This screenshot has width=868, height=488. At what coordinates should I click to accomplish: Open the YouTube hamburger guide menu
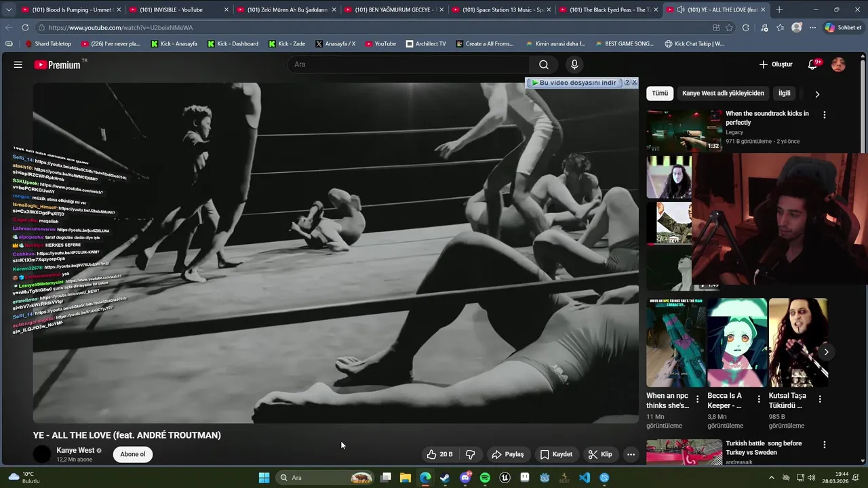coord(18,64)
